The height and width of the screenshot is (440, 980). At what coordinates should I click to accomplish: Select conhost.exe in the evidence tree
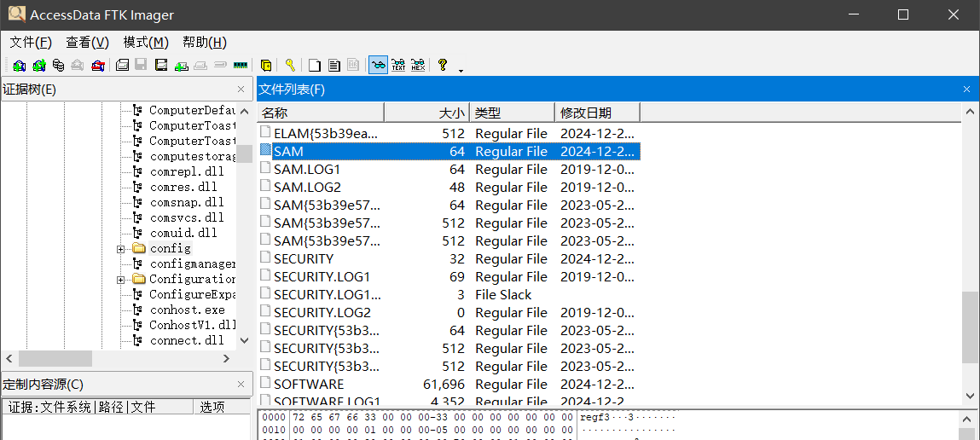(x=187, y=310)
